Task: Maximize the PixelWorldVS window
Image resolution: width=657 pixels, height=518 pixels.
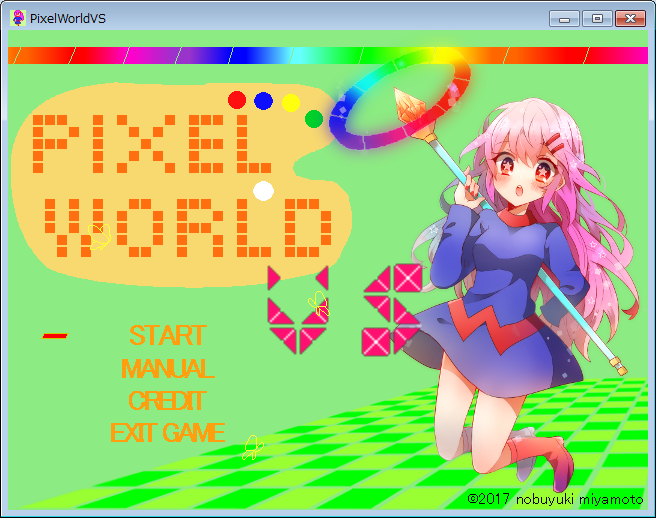Action: [x=598, y=19]
